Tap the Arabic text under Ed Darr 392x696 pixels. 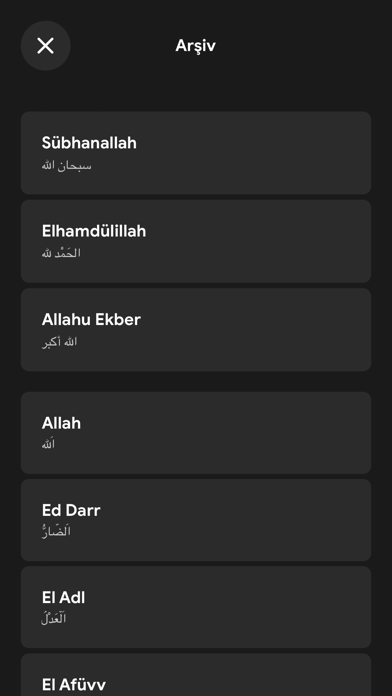point(56,531)
